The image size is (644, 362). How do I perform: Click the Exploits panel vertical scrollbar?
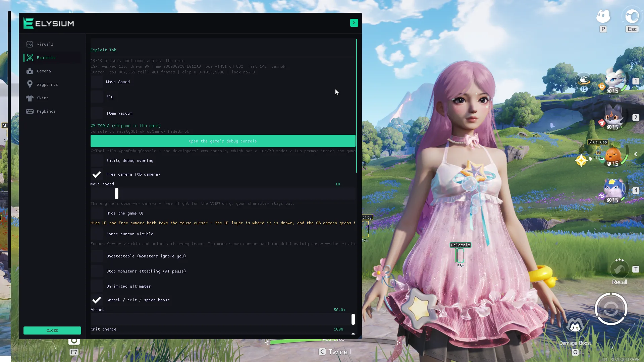[356, 106]
